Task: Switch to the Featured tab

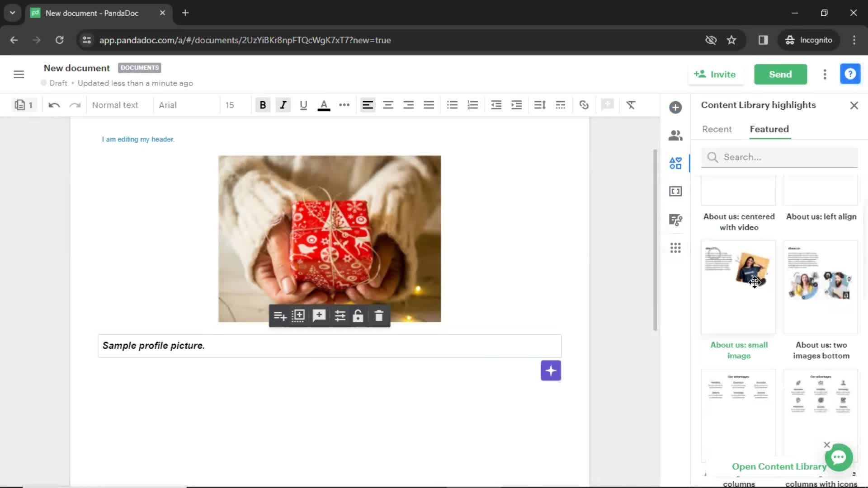Action: coord(769,129)
